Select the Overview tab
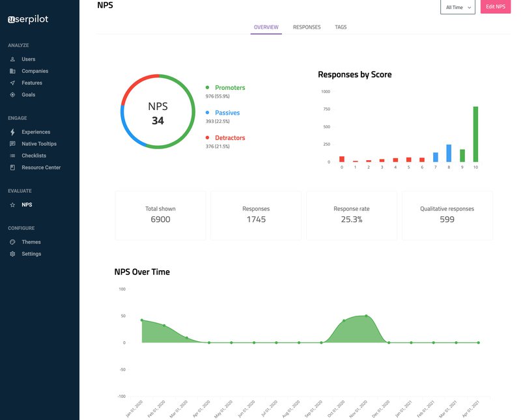This screenshot has height=420, width=521. coord(266,27)
